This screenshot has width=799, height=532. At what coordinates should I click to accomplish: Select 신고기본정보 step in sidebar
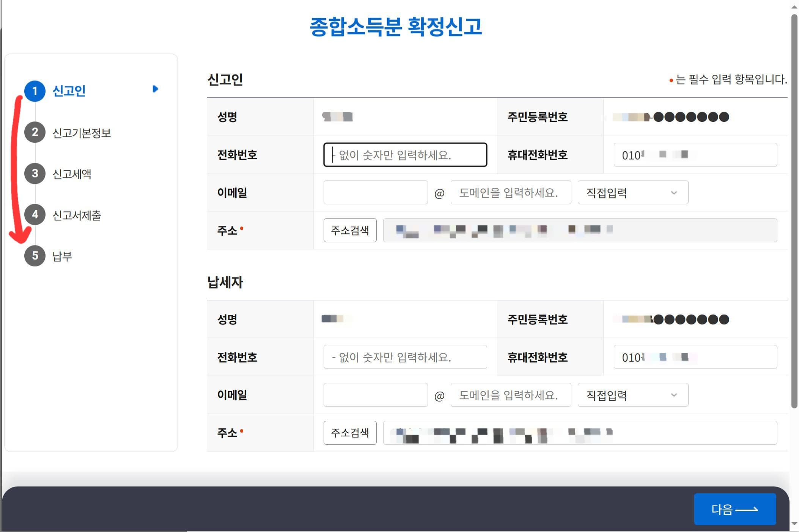pos(82,133)
